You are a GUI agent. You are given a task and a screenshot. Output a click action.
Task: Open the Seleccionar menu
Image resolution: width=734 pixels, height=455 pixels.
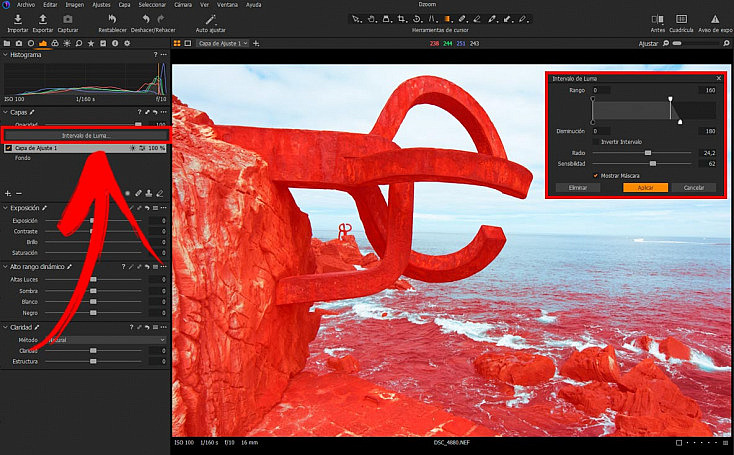click(152, 5)
